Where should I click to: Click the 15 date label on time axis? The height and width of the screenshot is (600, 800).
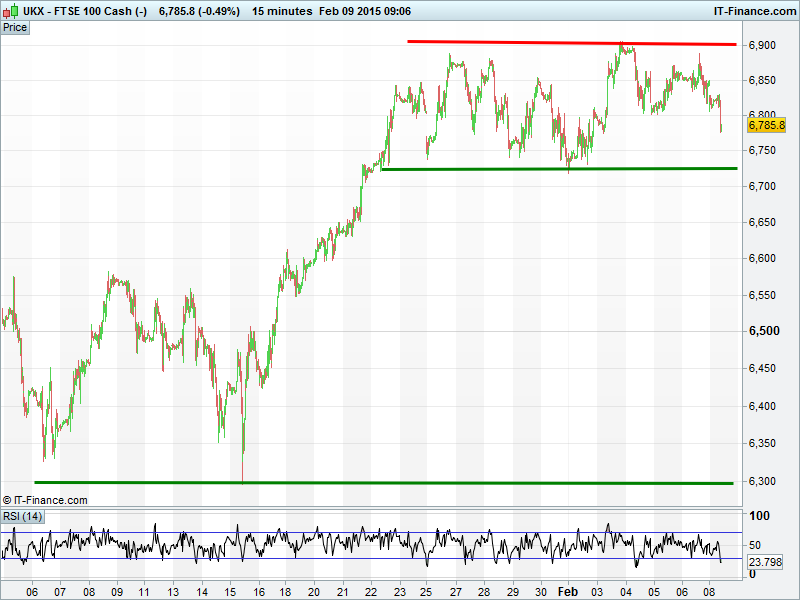[x=230, y=592]
